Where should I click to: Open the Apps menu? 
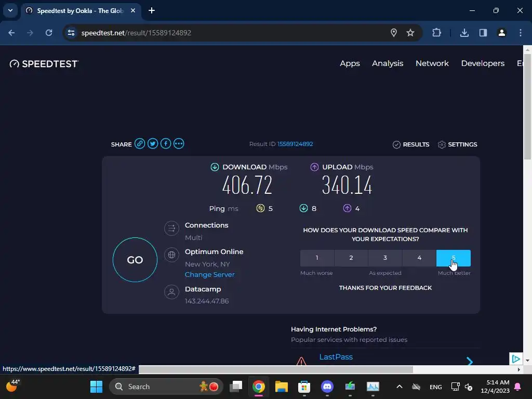tap(350, 63)
